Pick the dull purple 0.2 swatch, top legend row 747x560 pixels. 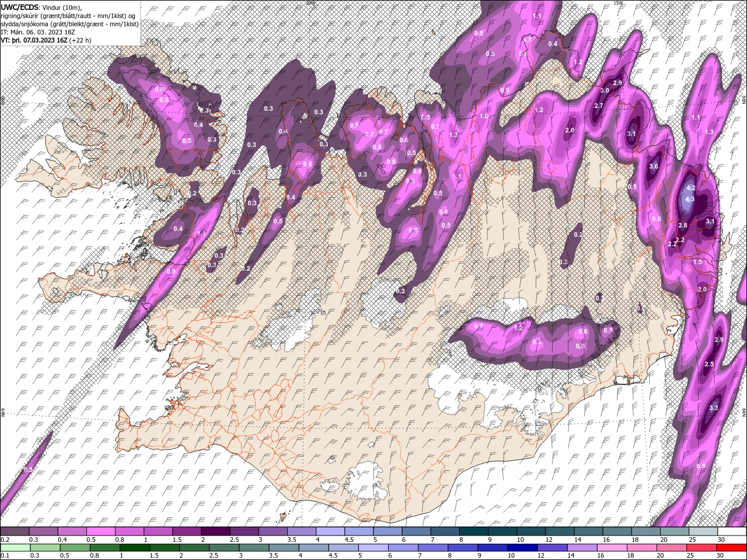click(x=15, y=531)
